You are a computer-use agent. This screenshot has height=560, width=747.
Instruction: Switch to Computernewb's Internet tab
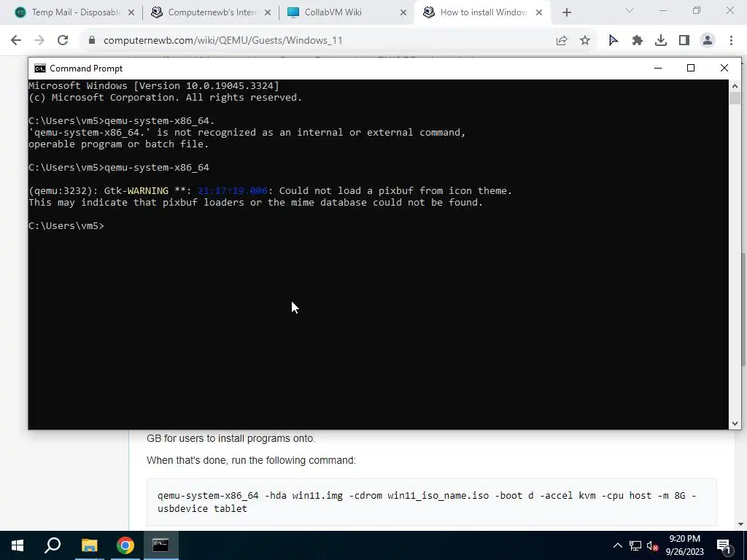click(x=212, y=12)
